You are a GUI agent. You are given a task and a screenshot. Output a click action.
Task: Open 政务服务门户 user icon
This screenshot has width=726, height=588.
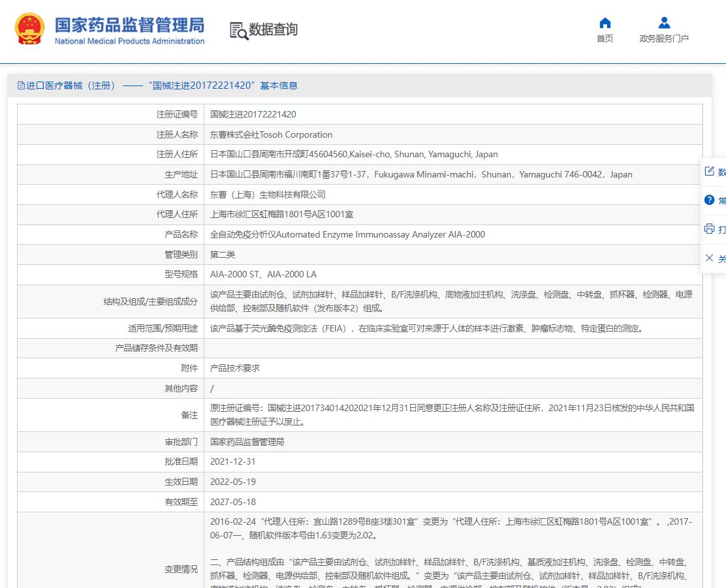(664, 23)
